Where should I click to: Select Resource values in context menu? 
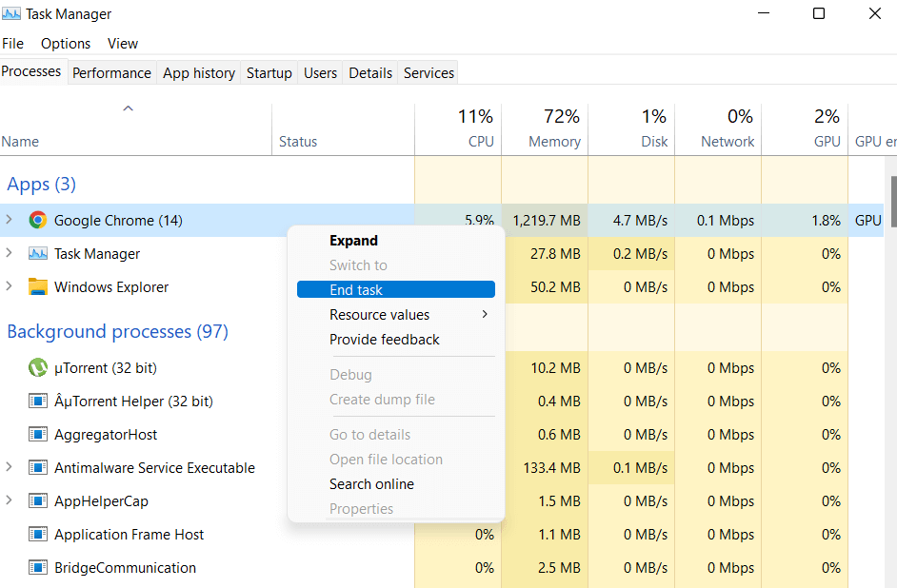click(x=396, y=314)
